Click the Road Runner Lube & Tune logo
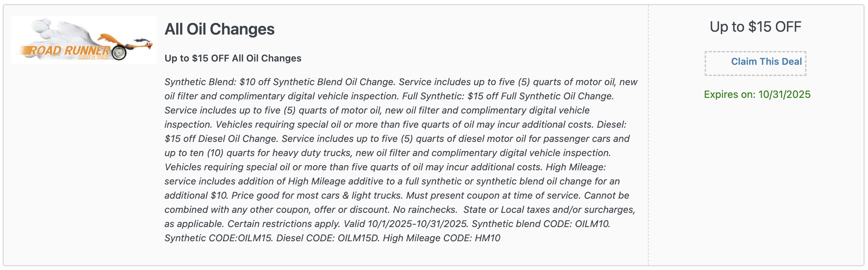The width and height of the screenshot is (868, 270). point(84,40)
